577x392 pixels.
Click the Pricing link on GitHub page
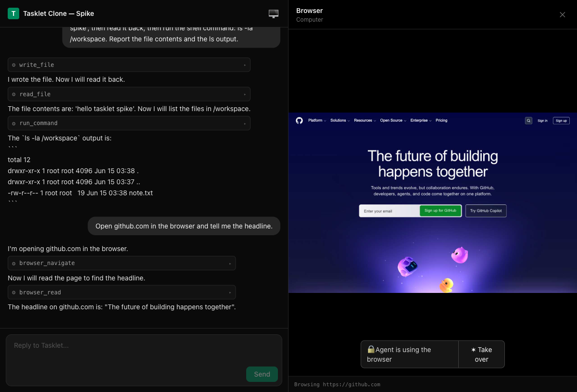[441, 120]
